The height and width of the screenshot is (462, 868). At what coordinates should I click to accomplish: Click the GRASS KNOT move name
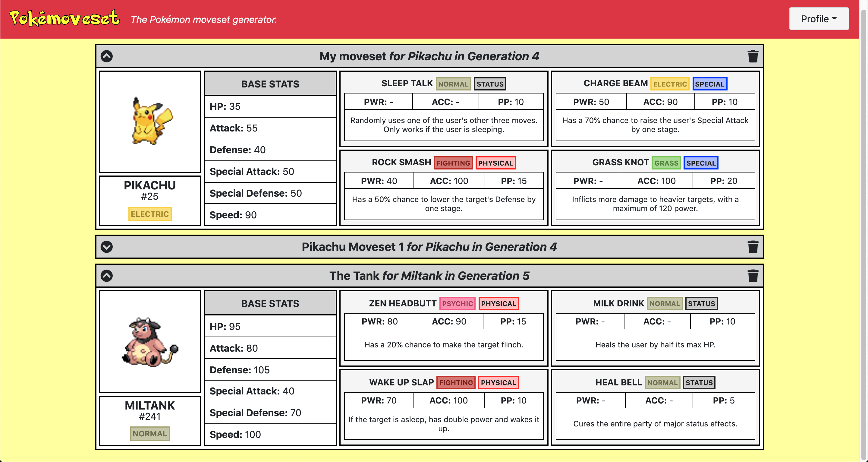pos(620,162)
